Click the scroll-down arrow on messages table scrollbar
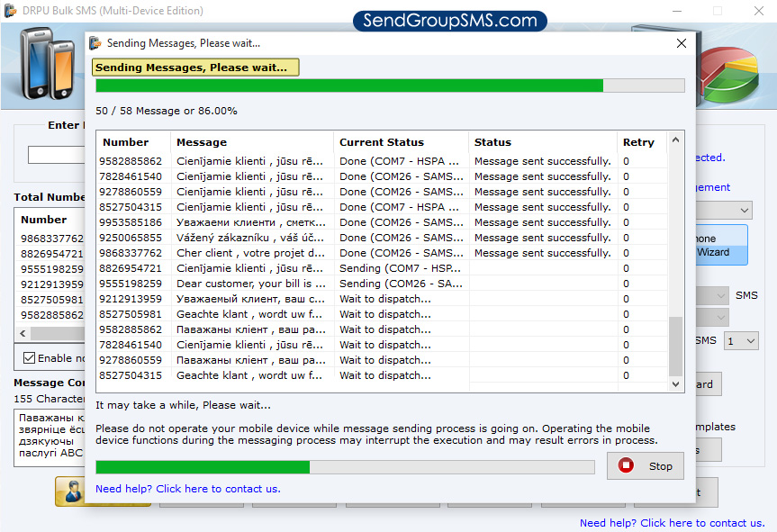Screen dimensions: 777x532 675,384
